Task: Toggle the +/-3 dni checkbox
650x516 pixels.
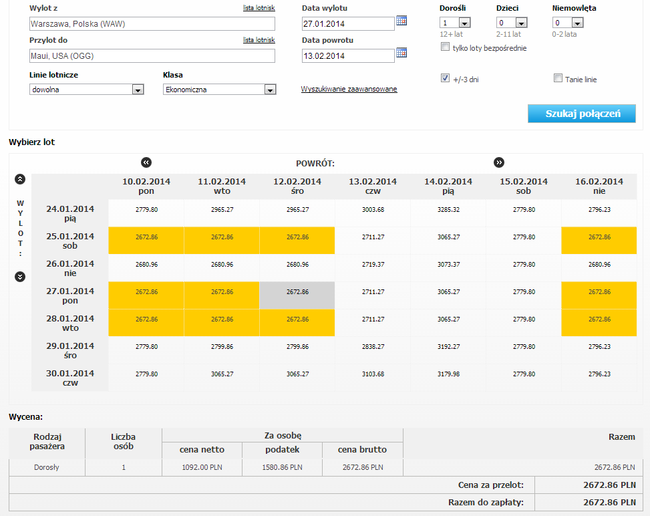Action: [x=445, y=78]
